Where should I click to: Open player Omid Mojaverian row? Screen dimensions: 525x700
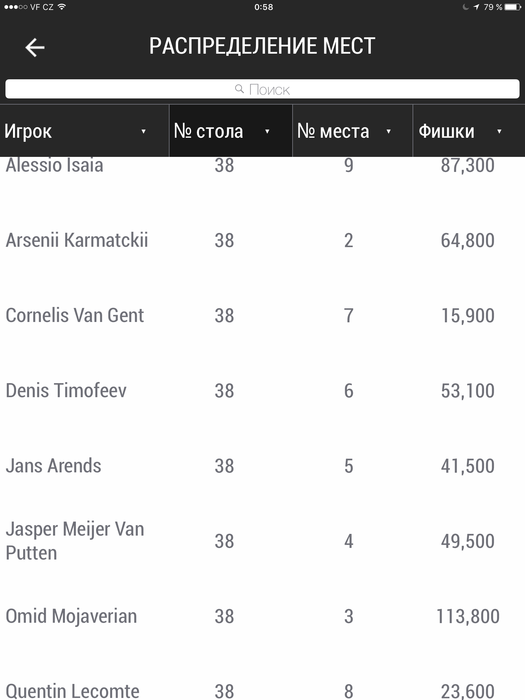(262, 616)
